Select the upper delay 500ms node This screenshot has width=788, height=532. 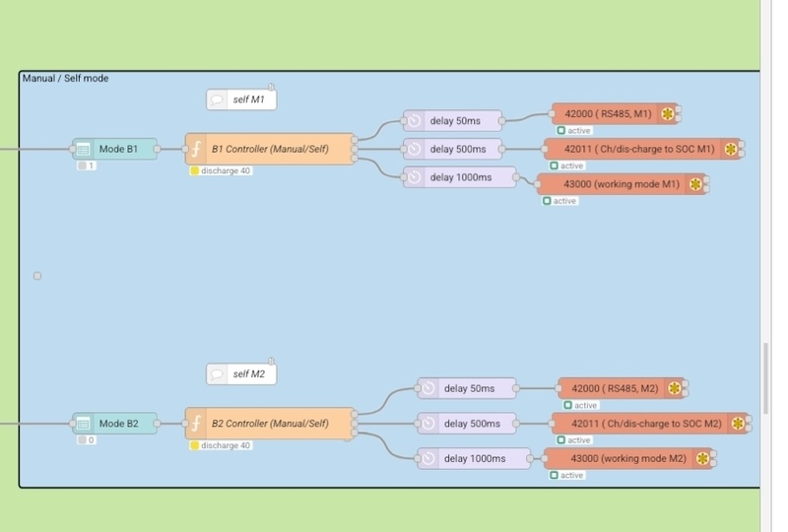pyautogui.click(x=453, y=149)
